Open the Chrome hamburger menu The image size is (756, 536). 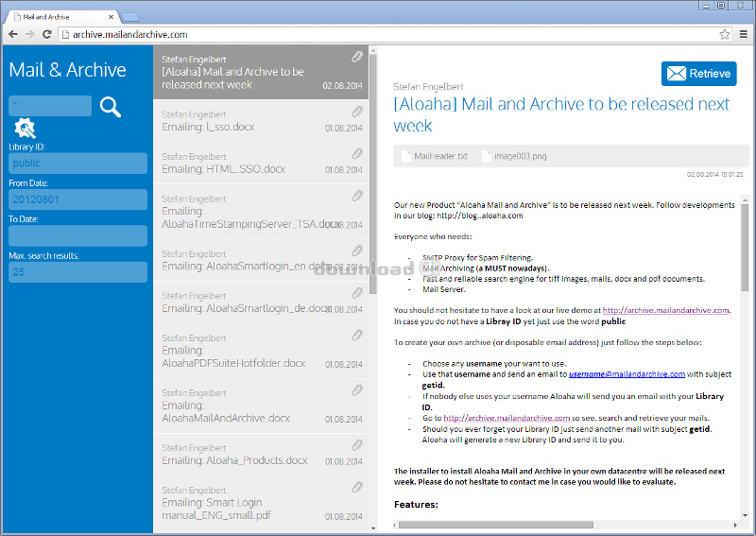[743, 34]
